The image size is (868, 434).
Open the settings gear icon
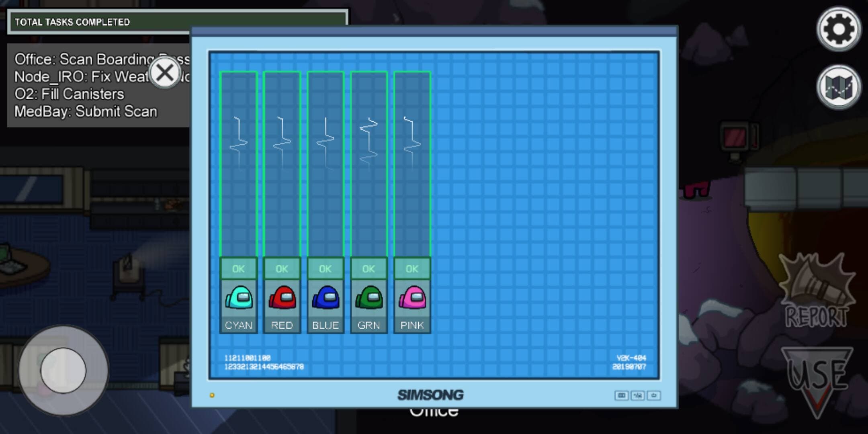pyautogui.click(x=838, y=29)
